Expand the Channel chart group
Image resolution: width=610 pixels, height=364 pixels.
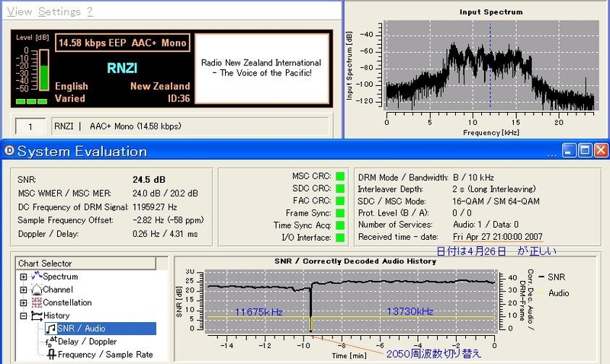(24, 290)
